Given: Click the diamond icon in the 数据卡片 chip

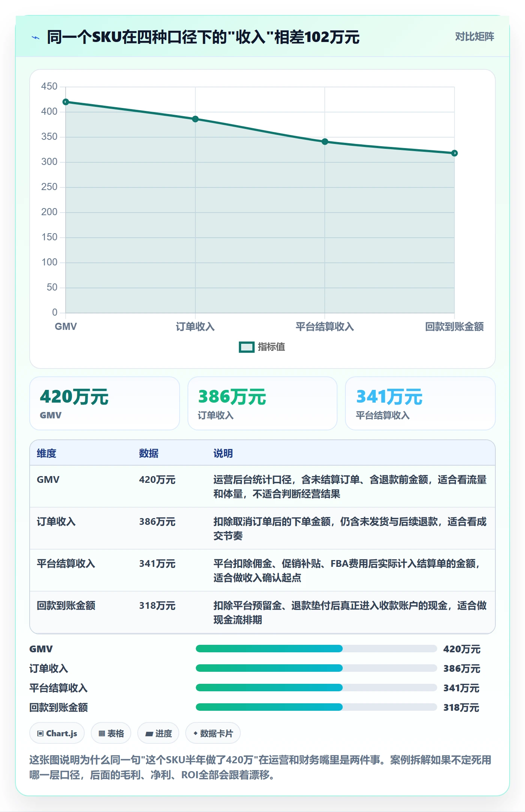Looking at the screenshot, I should coord(195,733).
